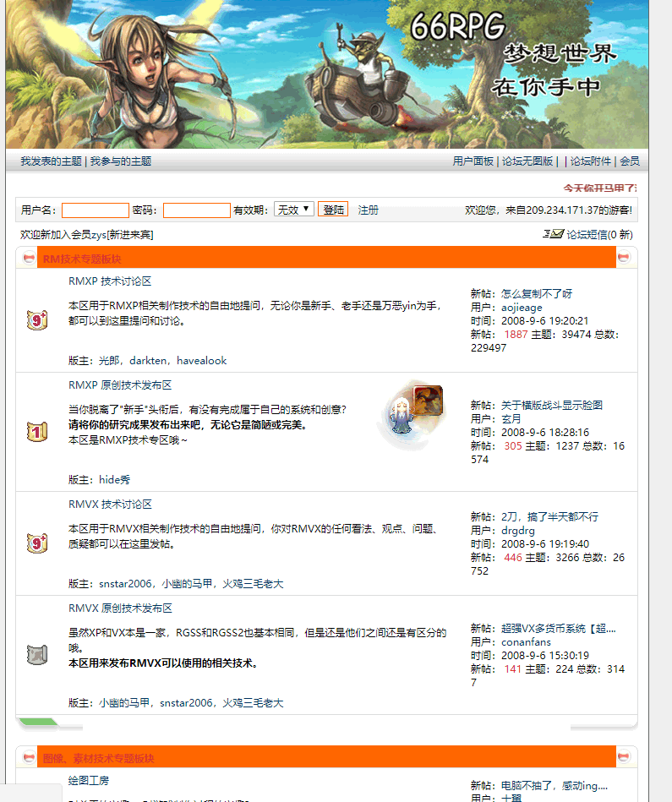This screenshot has height=802, width=672.
Task: Open moderator 光郎 profile
Action: click(x=109, y=361)
